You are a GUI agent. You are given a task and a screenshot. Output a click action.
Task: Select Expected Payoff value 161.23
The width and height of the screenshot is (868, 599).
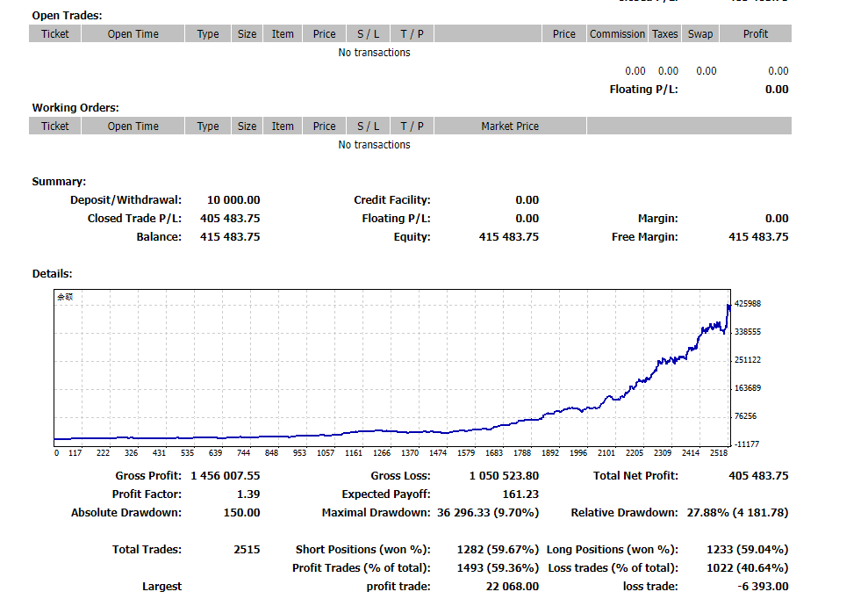(520, 494)
